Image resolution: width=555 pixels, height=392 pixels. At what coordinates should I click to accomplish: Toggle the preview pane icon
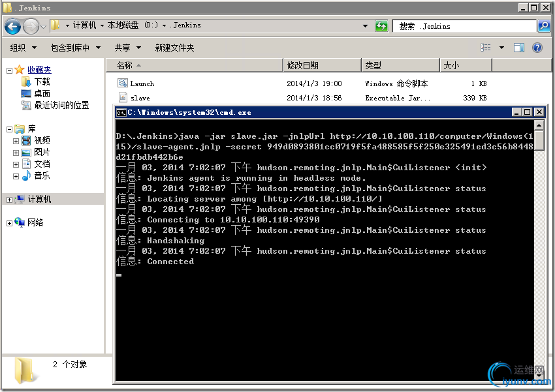(519, 48)
